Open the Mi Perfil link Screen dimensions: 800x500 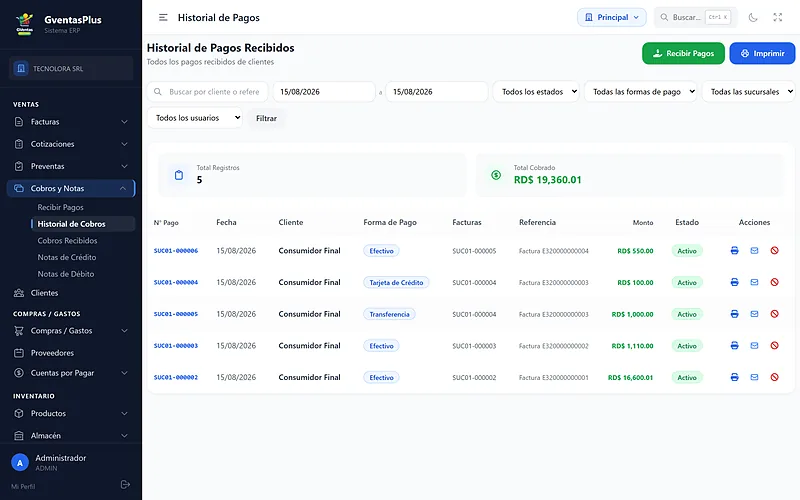pos(23,486)
